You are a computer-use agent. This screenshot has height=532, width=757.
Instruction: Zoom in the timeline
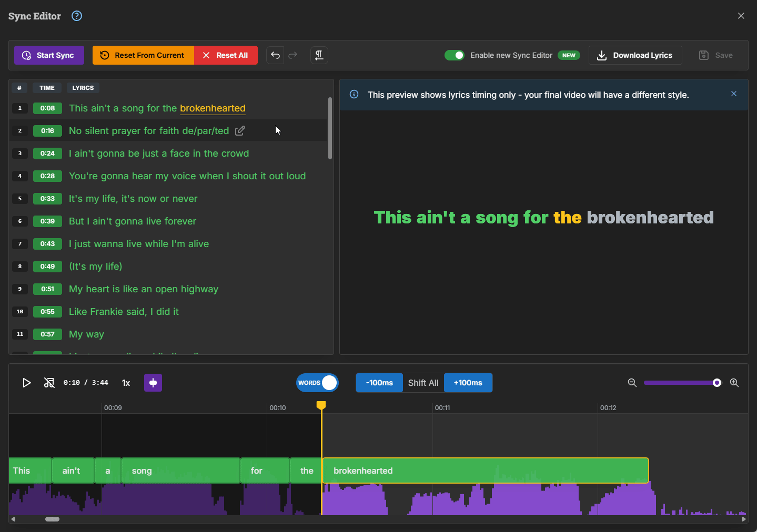pyautogui.click(x=734, y=383)
